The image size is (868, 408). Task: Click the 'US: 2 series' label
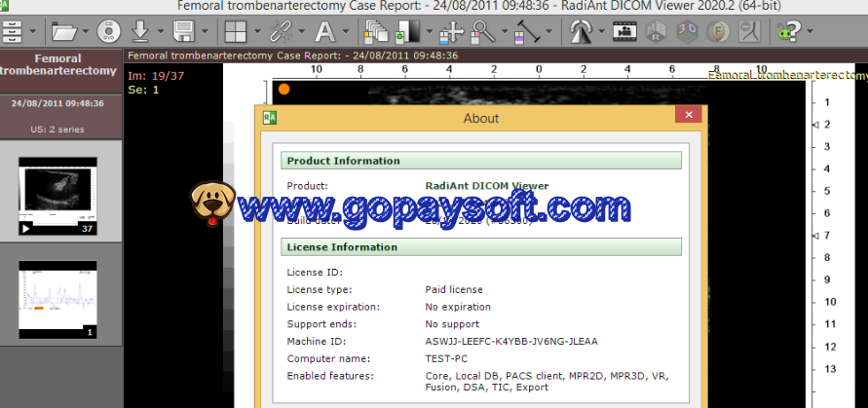[x=57, y=130]
